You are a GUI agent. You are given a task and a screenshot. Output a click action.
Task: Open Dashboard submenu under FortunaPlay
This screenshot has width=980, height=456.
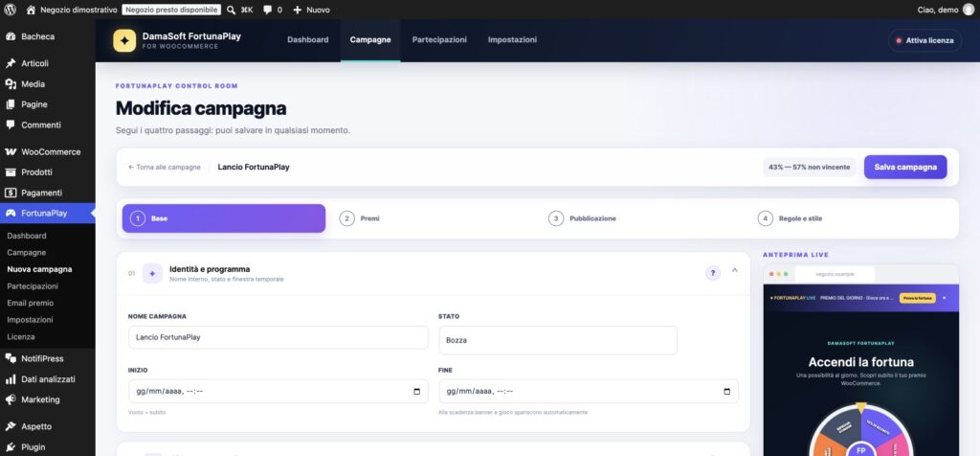coord(27,236)
